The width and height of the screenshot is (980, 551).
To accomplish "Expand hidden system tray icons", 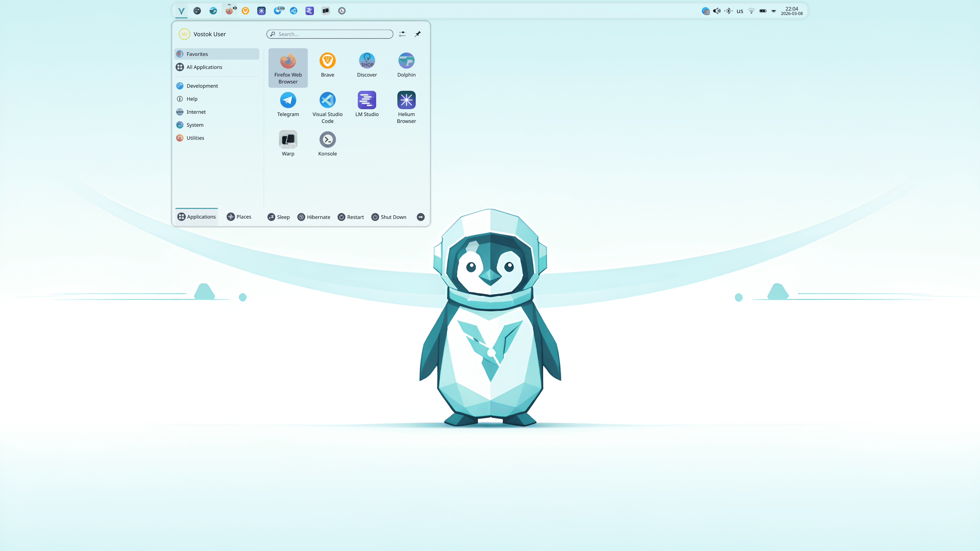I will click(x=774, y=11).
